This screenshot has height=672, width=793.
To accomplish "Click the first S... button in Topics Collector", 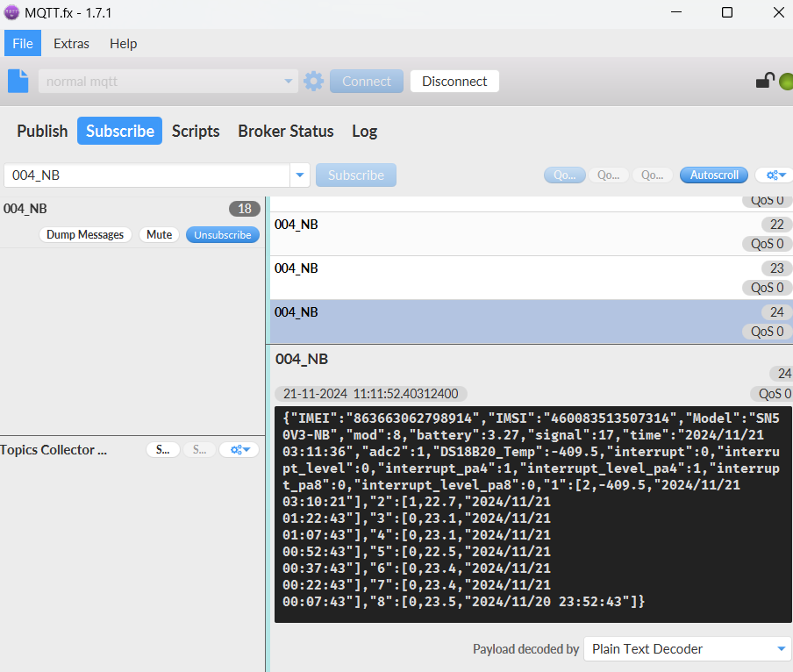I will click(x=163, y=449).
